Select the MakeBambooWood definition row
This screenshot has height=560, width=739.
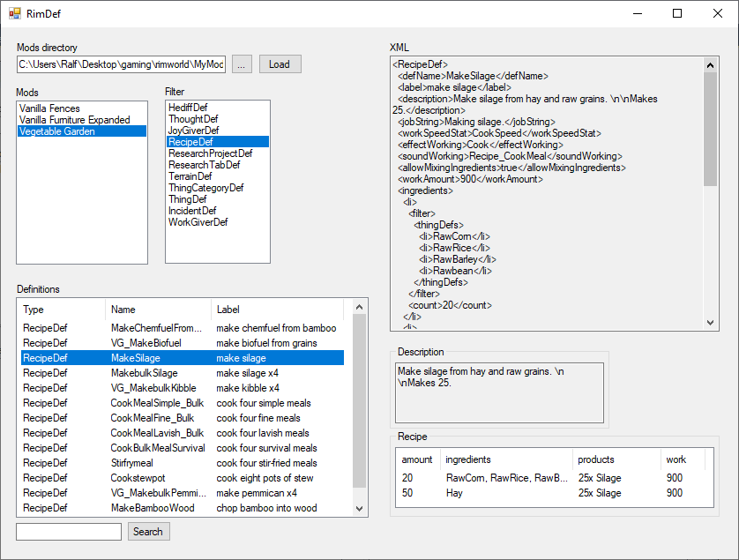click(183, 508)
